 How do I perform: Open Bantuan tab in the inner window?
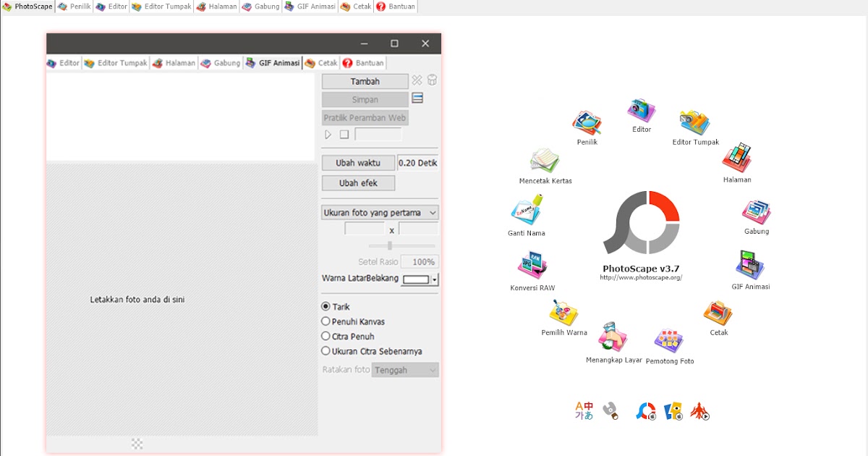click(363, 63)
